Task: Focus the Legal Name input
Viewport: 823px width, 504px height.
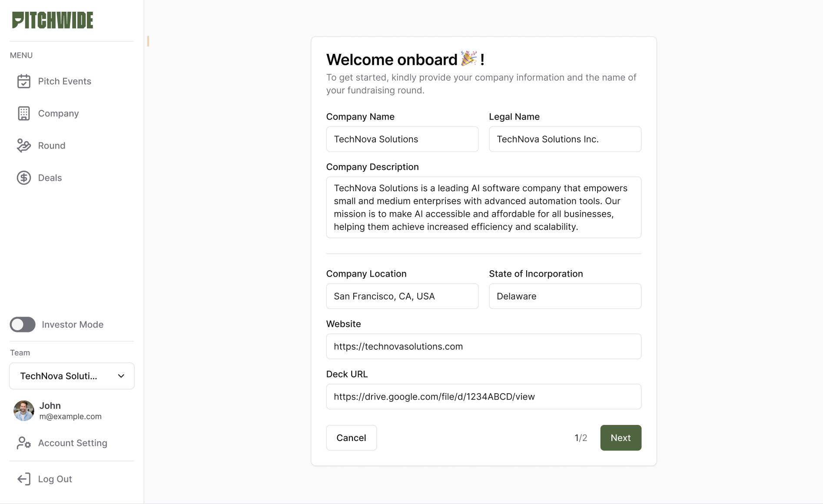Action: point(565,139)
